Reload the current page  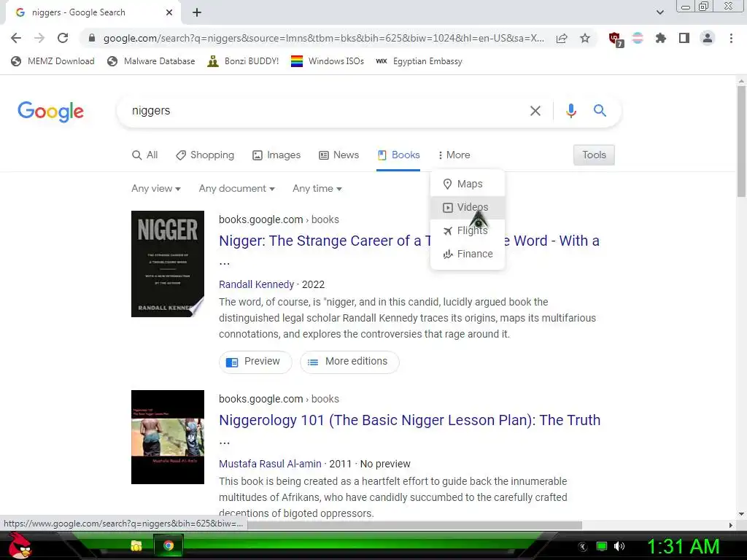63,38
